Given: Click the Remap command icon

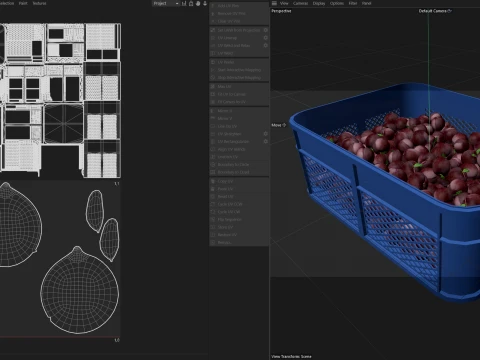Looking at the screenshot, I should (213, 243).
